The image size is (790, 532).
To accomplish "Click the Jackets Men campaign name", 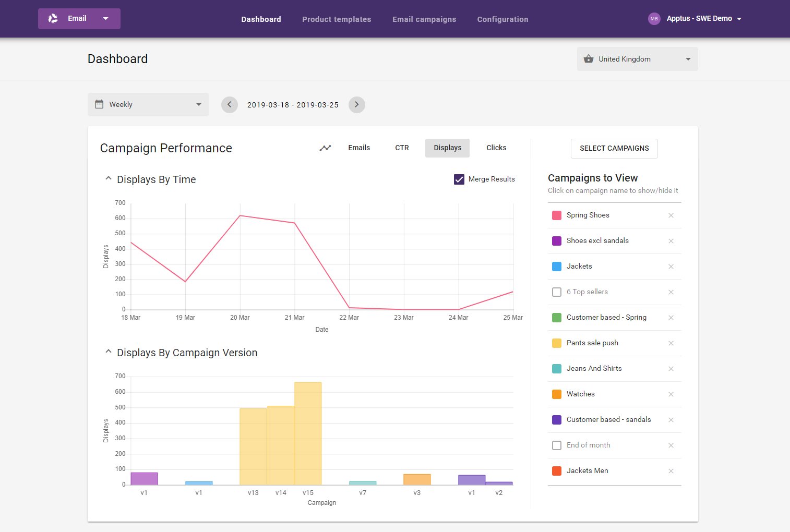I will coord(587,471).
